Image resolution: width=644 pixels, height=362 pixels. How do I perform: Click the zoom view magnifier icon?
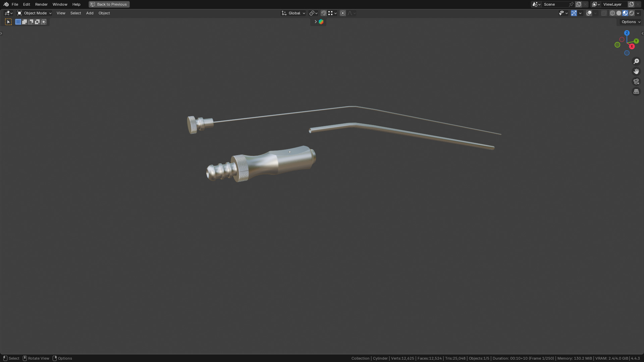tap(636, 61)
